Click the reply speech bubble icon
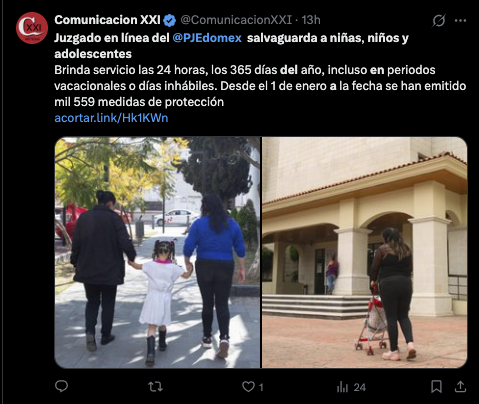Image resolution: width=479 pixels, height=404 pixels. tap(61, 387)
